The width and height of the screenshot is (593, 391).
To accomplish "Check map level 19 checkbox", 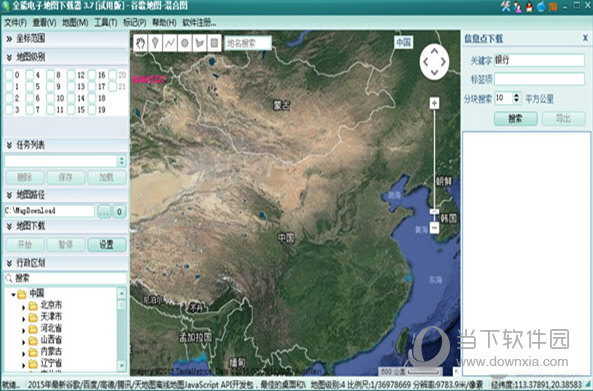I will 92,110.
